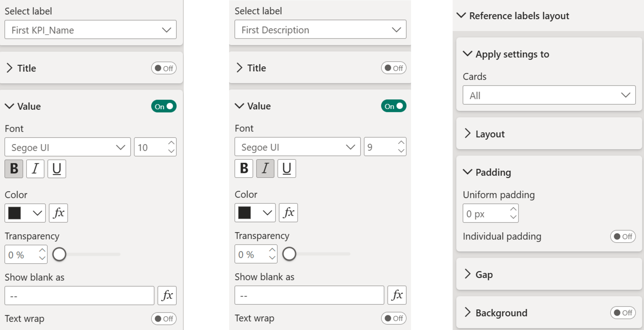Toggle Italic in the Description label panel
644x330 pixels.
(265, 168)
